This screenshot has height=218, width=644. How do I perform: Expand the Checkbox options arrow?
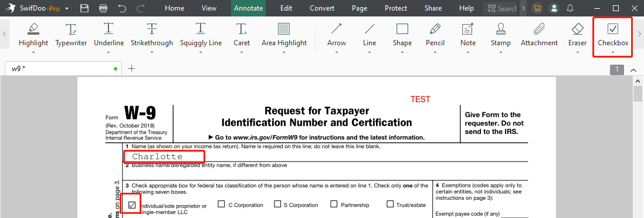pos(613,52)
